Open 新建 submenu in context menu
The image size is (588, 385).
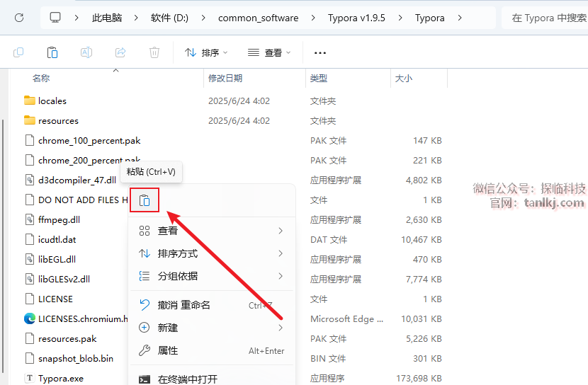tap(212, 328)
